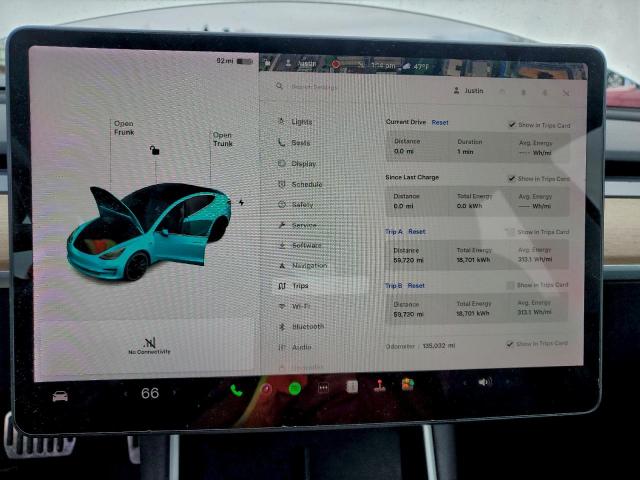This screenshot has height=480, width=640.
Task: Tap the No Connectivity signal icon
Action: (x=149, y=342)
